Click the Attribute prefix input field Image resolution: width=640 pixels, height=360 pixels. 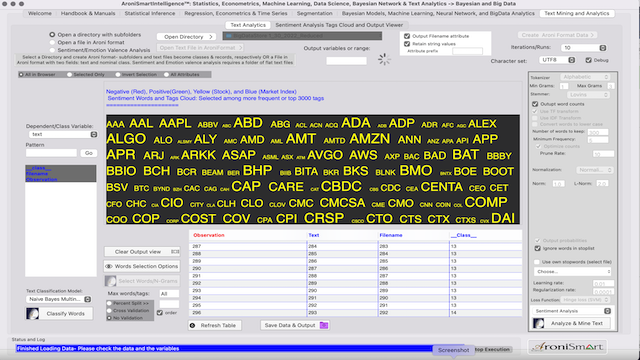(x=467, y=51)
